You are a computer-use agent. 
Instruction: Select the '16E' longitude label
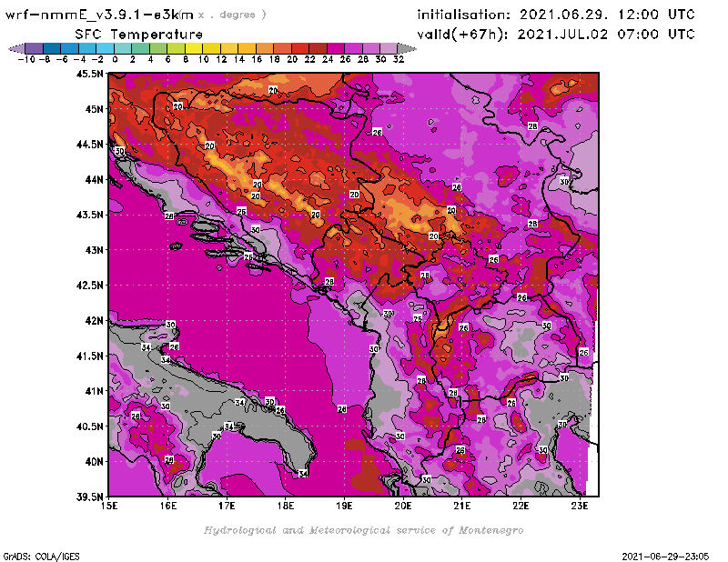(168, 506)
